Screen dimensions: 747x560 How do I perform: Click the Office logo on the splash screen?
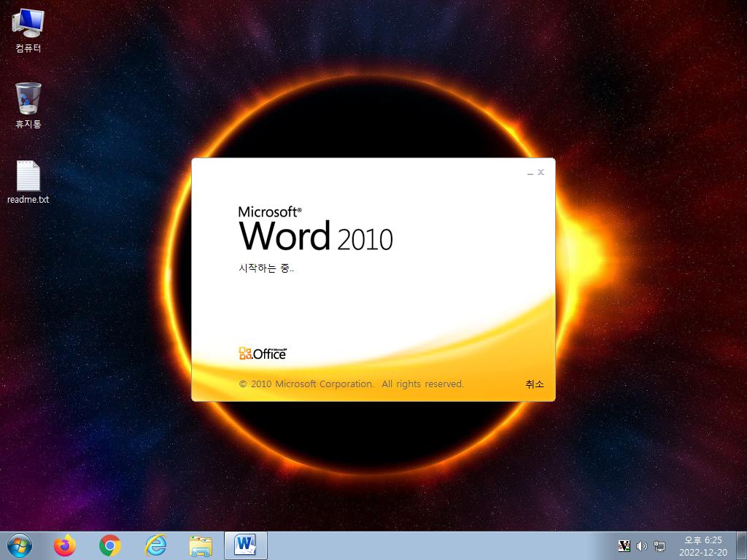pyautogui.click(x=263, y=353)
